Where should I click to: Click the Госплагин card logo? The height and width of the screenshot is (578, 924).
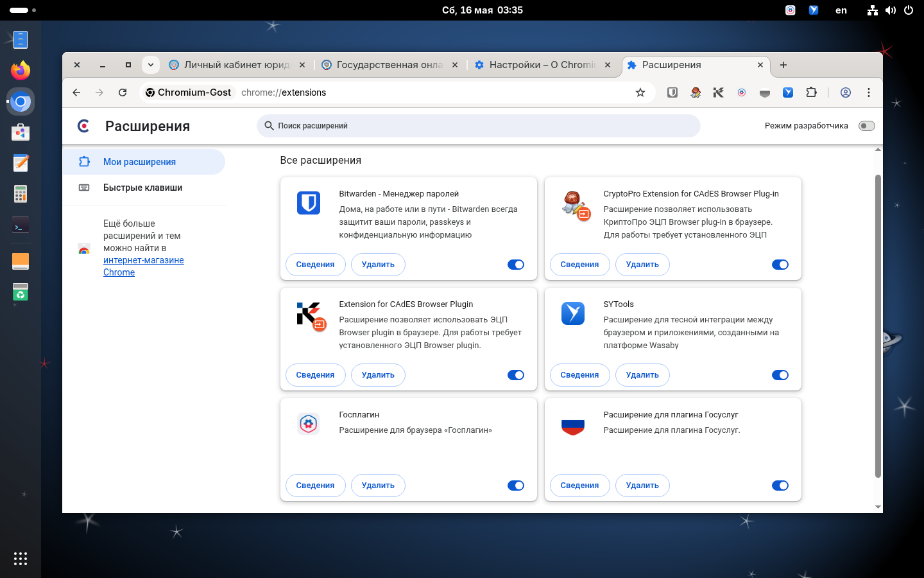tap(309, 424)
